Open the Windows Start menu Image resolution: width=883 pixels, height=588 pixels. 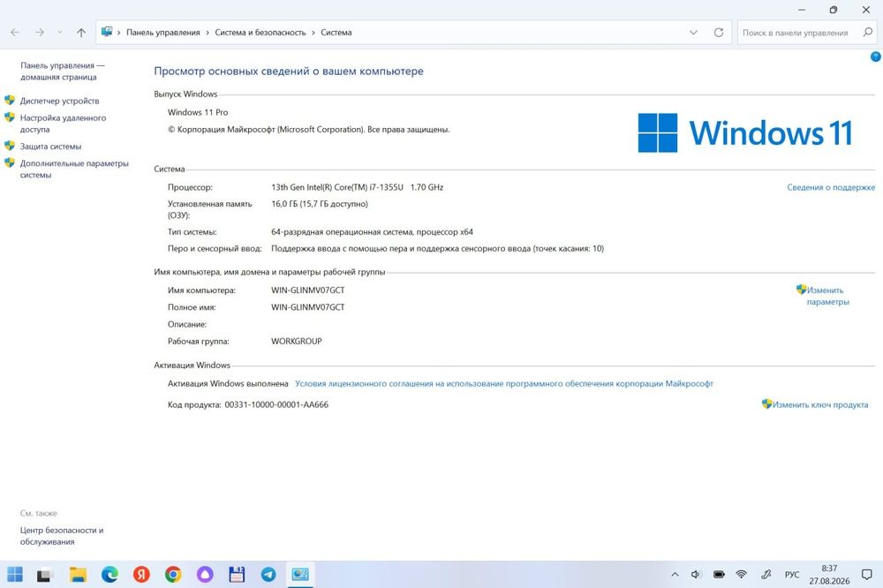point(15,574)
